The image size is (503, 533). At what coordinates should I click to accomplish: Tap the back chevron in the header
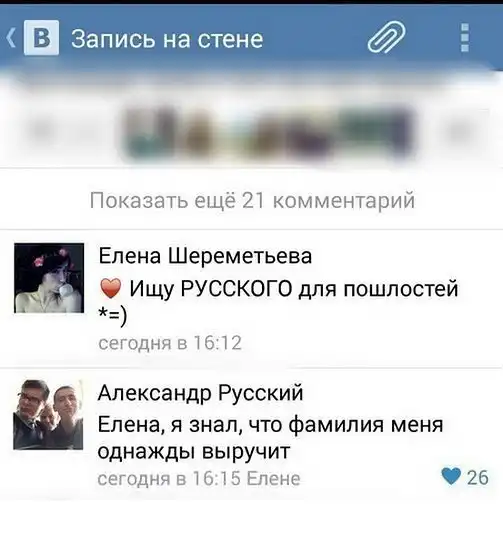[x=11, y=38]
